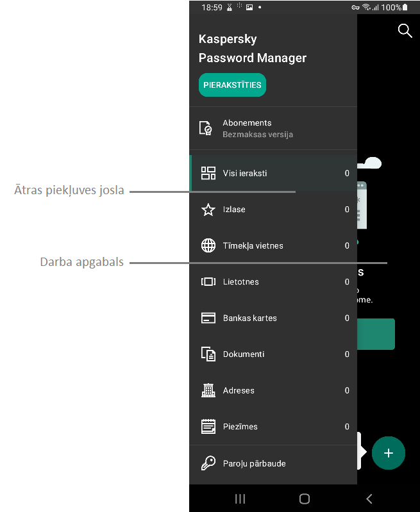Tap the Izlase star icon

(208, 210)
